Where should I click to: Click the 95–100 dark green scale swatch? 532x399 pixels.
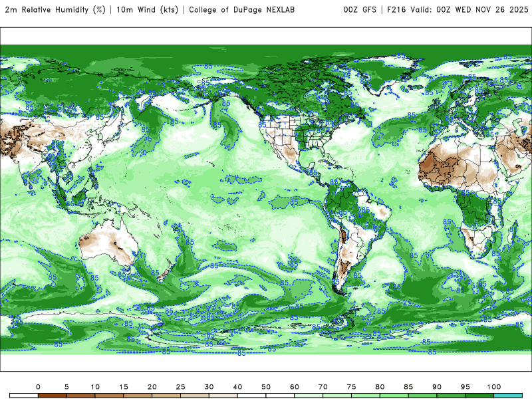pyautogui.click(x=479, y=396)
